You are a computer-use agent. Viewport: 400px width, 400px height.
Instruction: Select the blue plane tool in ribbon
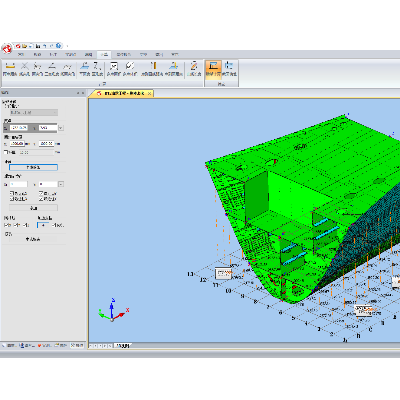[x=85, y=69]
